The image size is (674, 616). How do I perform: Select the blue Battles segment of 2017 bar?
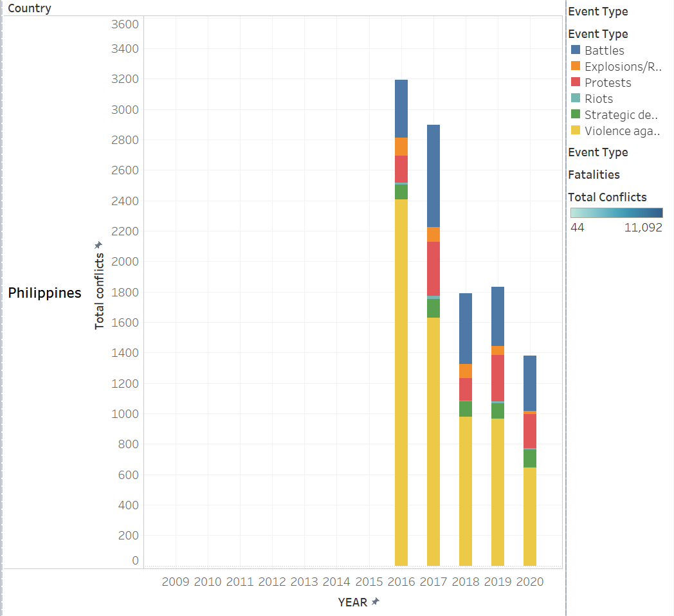(x=433, y=176)
